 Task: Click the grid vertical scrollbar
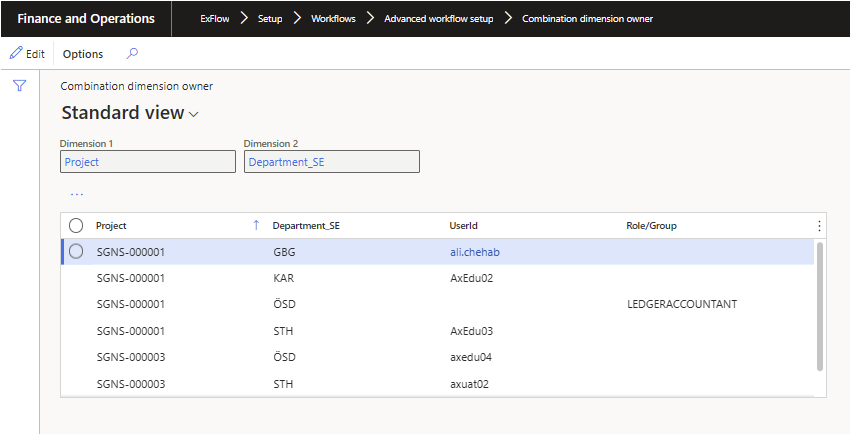(820, 307)
